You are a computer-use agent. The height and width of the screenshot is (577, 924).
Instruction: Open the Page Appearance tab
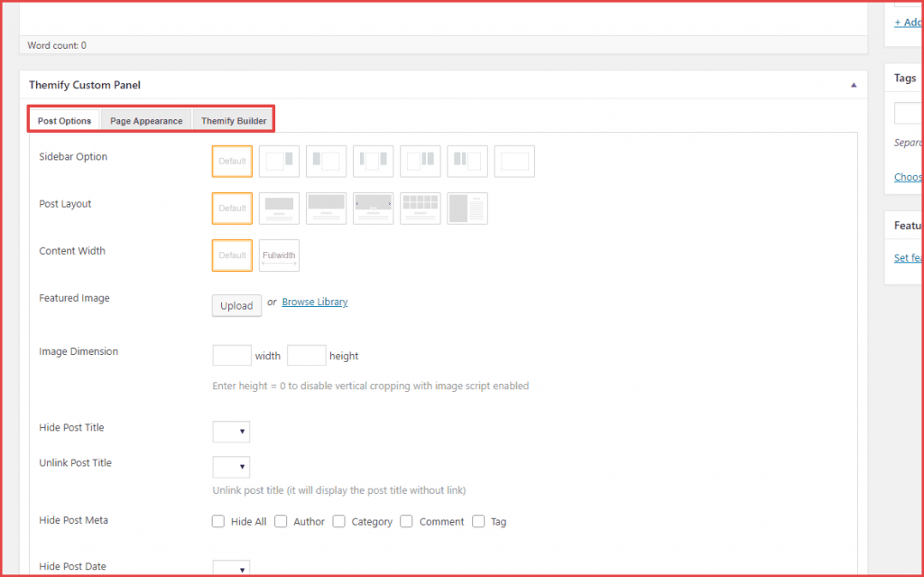tap(146, 120)
